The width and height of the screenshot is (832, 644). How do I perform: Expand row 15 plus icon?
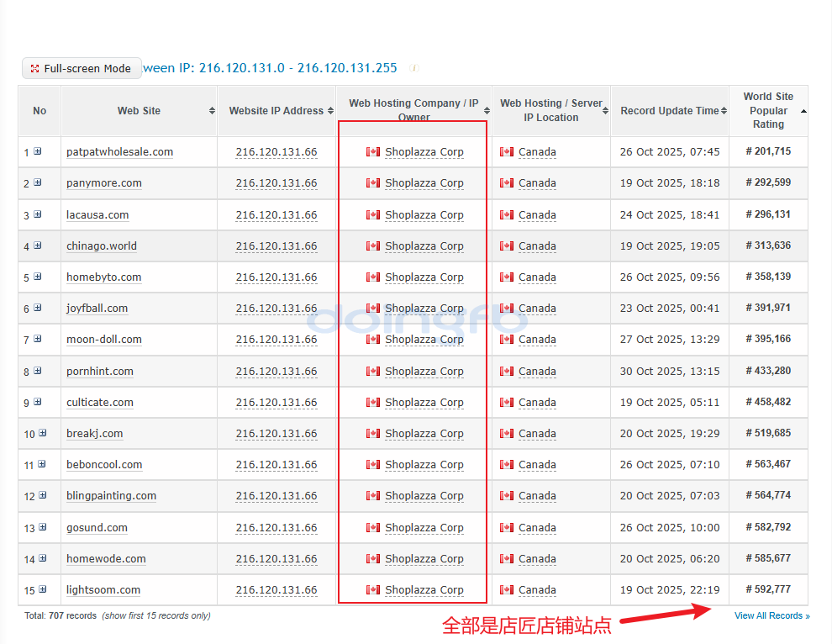[41, 590]
